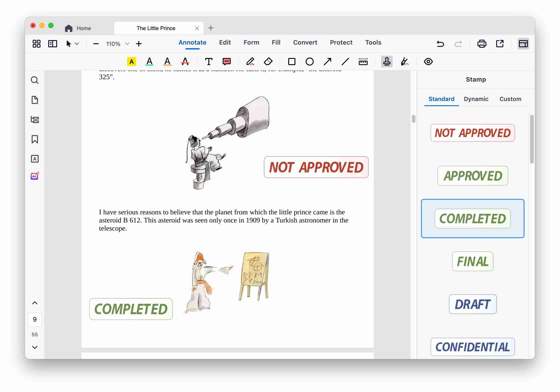Undo the last annotation action
Viewport: 560px width, 392px height.
click(440, 44)
